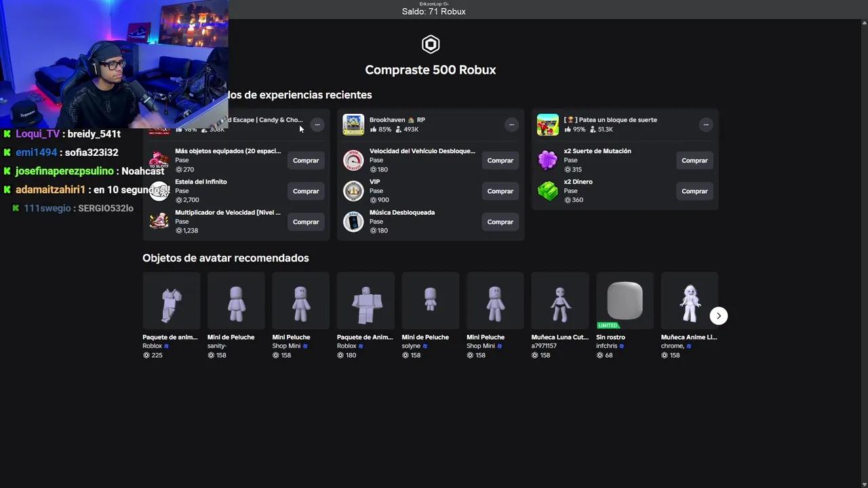Click the 2,700 price of Estela del Infinito
The image size is (868, 488).
187,200
